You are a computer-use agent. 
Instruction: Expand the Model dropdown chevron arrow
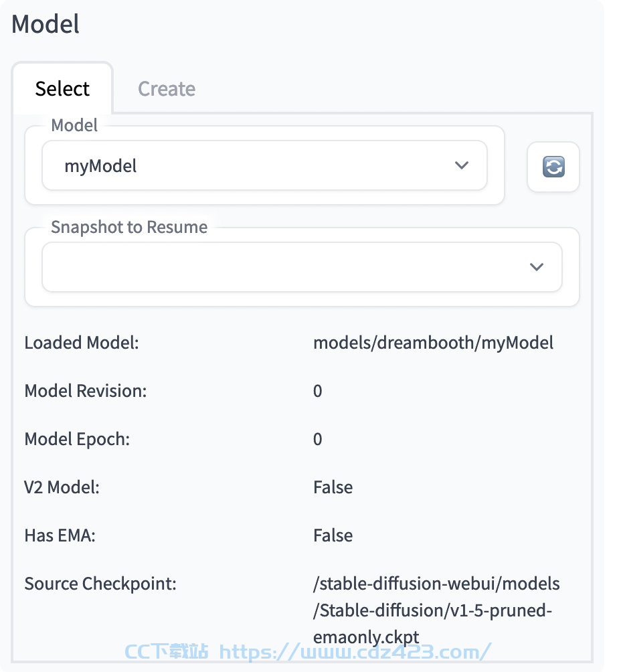coord(462,165)
